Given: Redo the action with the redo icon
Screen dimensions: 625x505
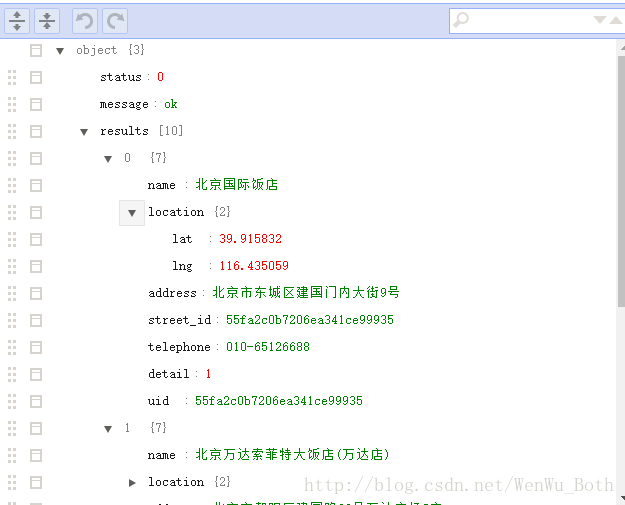Looking at the screenshot, I should coord(115,21).
